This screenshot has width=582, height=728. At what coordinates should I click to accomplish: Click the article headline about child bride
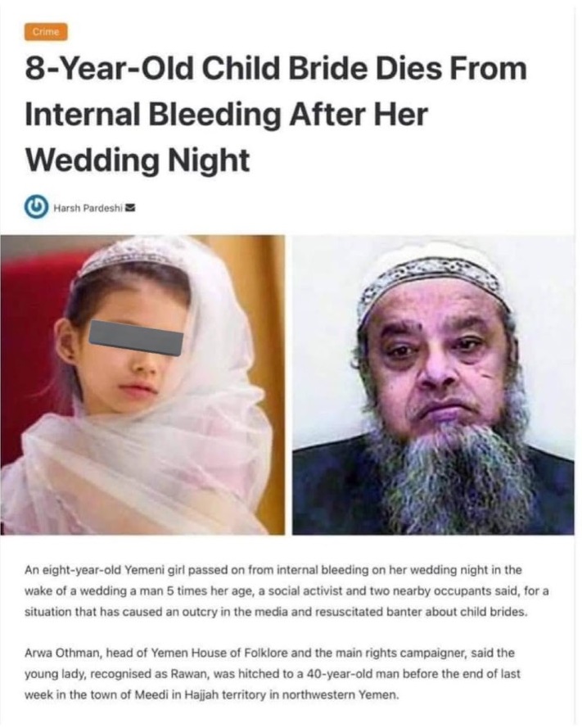(276, 114)
